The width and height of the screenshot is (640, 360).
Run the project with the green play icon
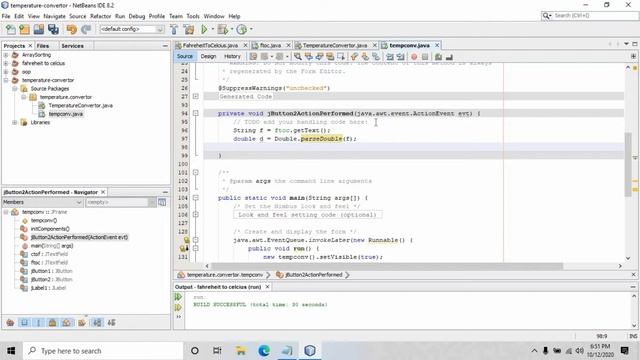coord(204,29)
